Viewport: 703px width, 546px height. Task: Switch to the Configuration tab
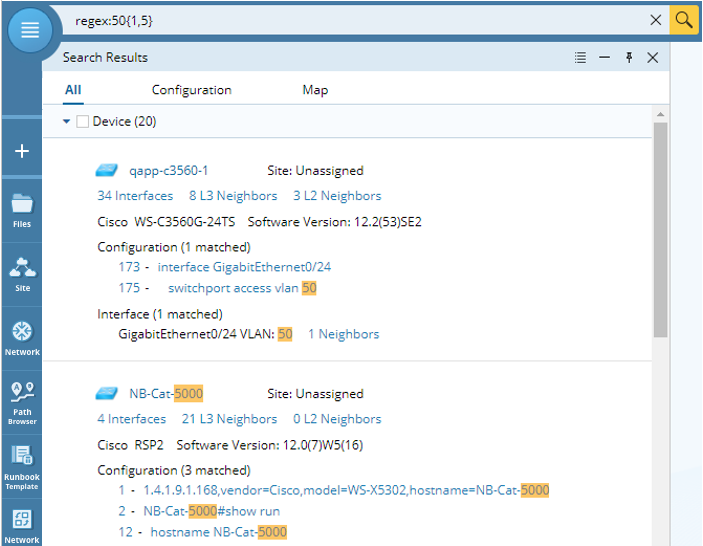coord(191,90)
